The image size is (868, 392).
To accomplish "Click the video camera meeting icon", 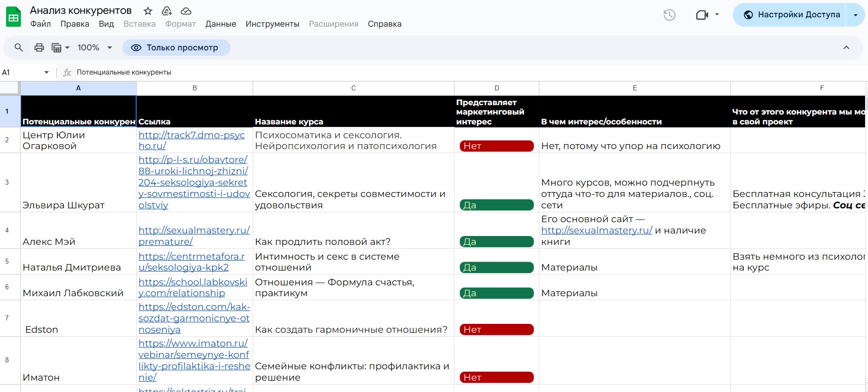I will [x=702, y=15].
